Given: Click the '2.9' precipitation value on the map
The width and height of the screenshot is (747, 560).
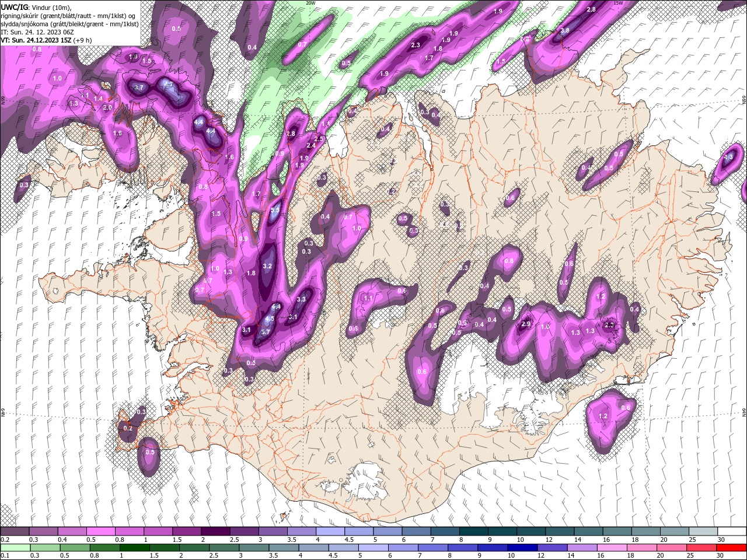Looking at the screenshot, I should 525,324.
